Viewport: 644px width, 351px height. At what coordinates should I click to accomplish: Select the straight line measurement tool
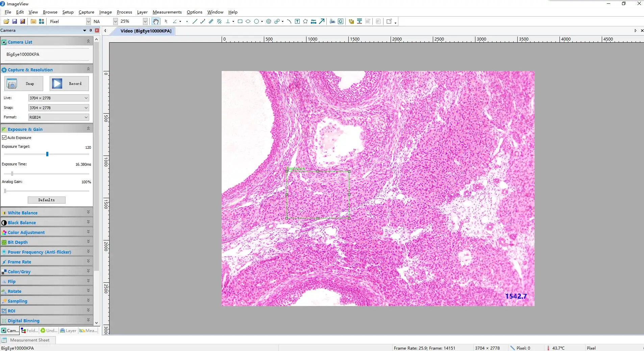pyautogui.click(x=195, y=21)
